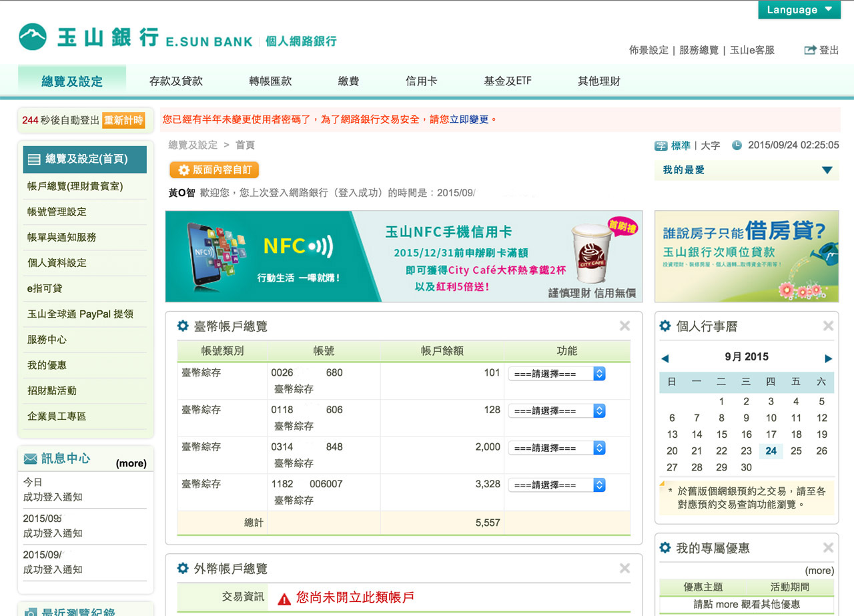854x616 pixels.
Task: Open the 服務總覽 link
Action: coord(699,50)
